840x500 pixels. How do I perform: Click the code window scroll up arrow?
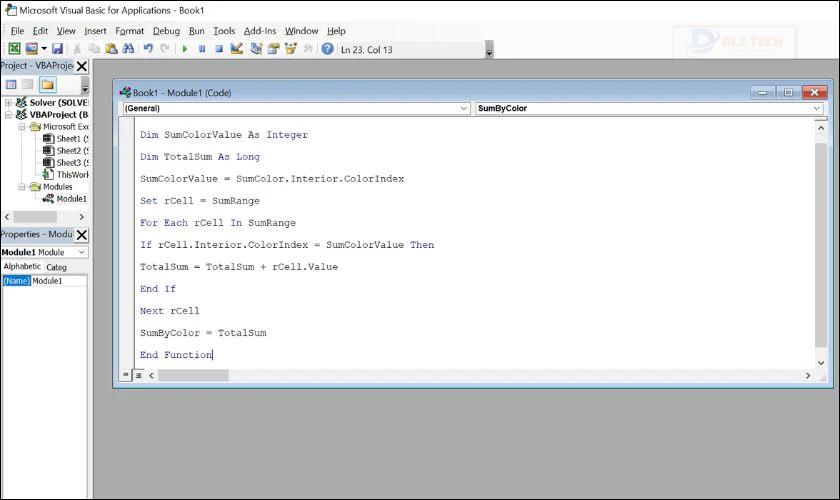point(821,128)
